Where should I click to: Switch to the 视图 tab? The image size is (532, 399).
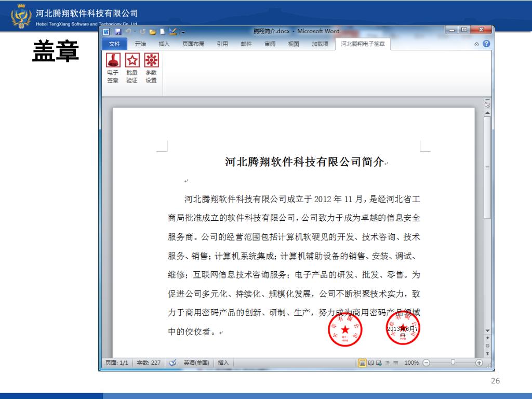(294, 44)
